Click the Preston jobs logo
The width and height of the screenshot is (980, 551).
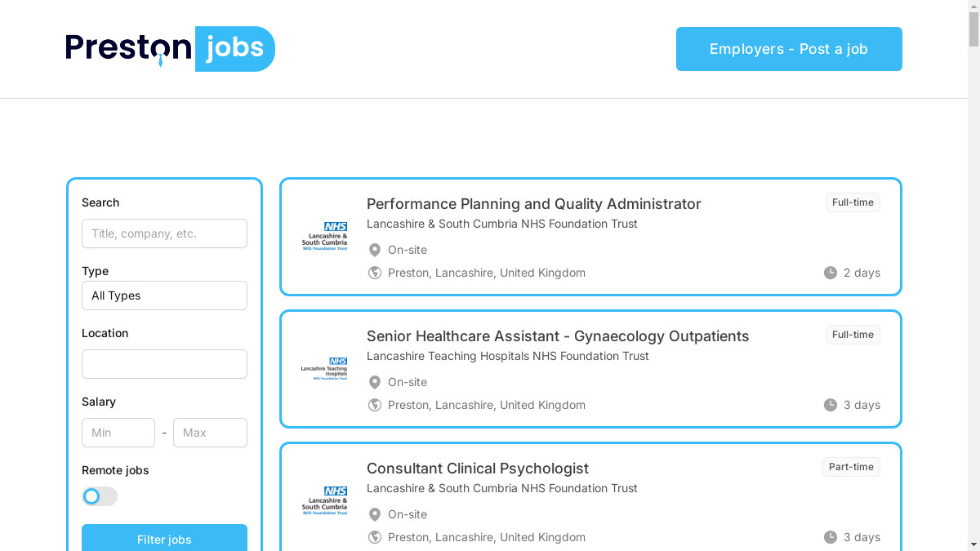170,49
